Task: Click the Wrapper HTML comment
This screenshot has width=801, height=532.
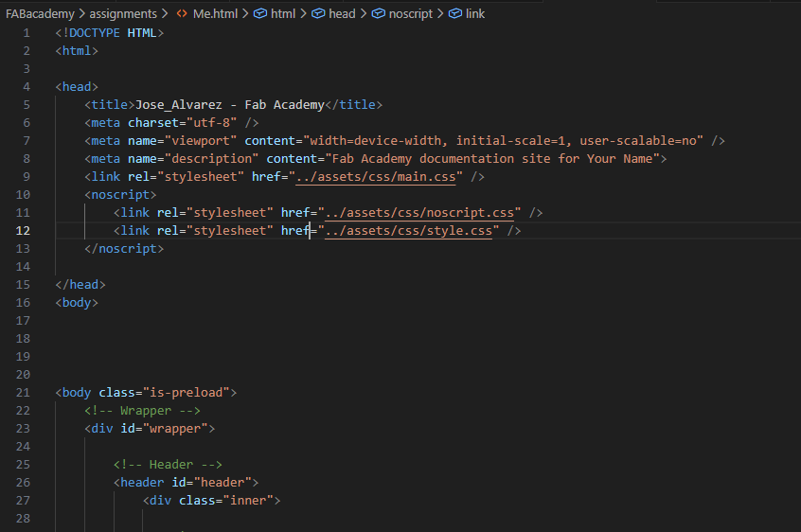Action: (x=142, y=411)
